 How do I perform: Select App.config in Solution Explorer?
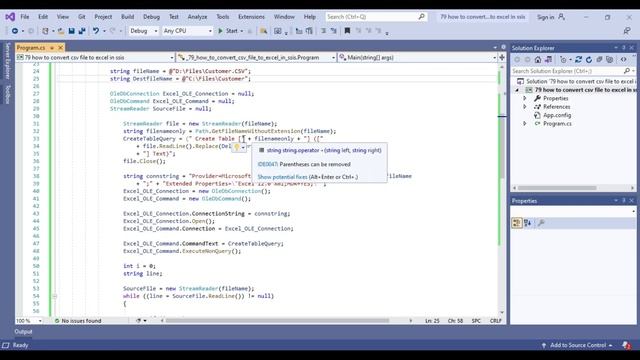[557, 115]
